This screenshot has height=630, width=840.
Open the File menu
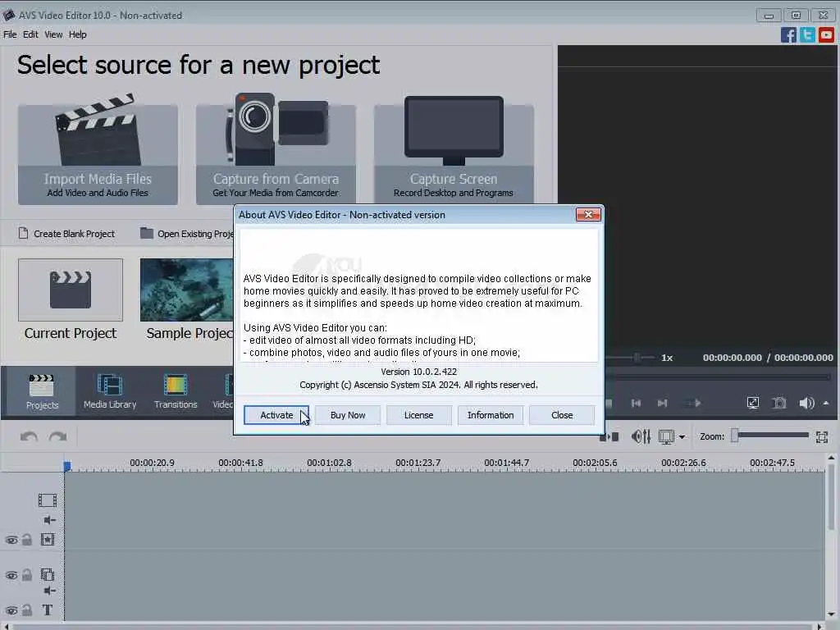click(x=10, y=34)
